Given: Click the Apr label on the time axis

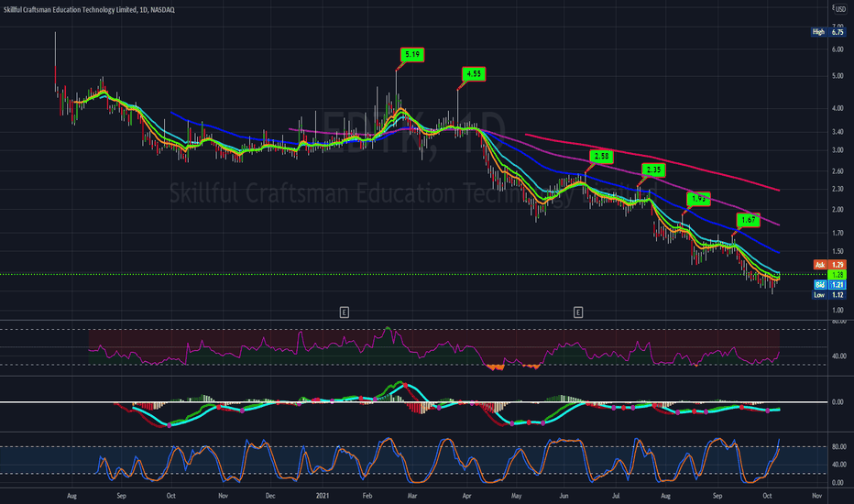Looking at the screenshot, I should tap(466, 496).
